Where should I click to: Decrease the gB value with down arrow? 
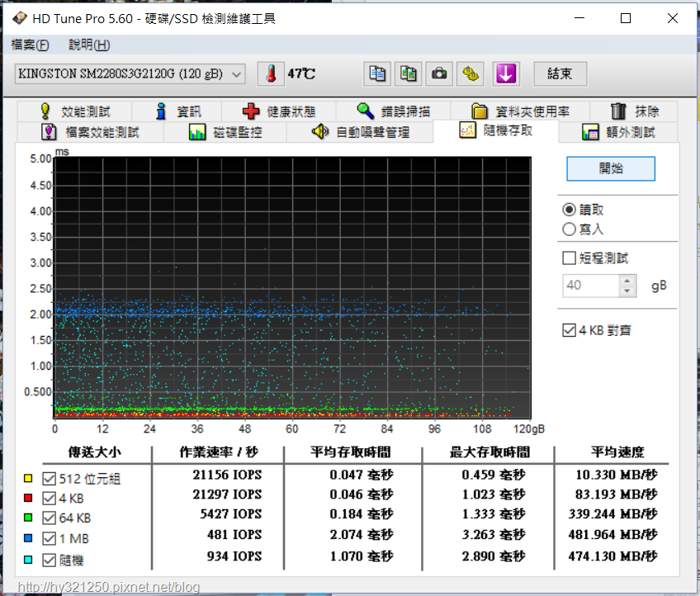point(627,291)
